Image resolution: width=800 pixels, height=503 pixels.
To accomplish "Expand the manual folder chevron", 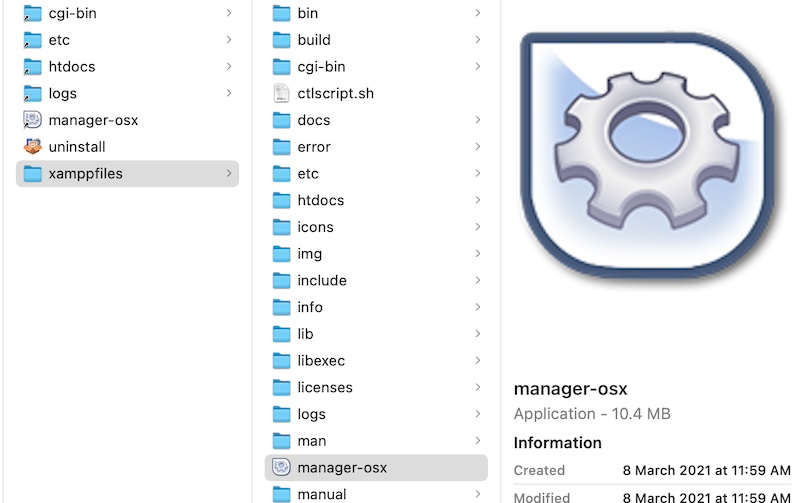I will click(478, 494).
